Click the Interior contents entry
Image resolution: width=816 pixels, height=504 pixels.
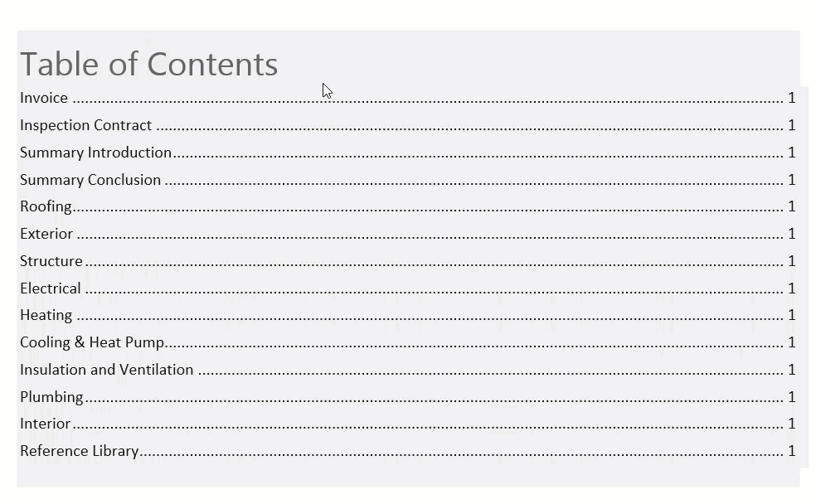click(46, 424)
